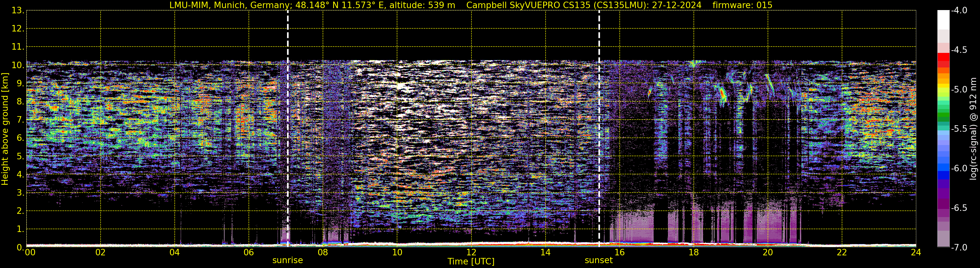Click the '13.' height tick label
Image resolution: width=980 pixels, height=268 pixels.
(18, 11)
